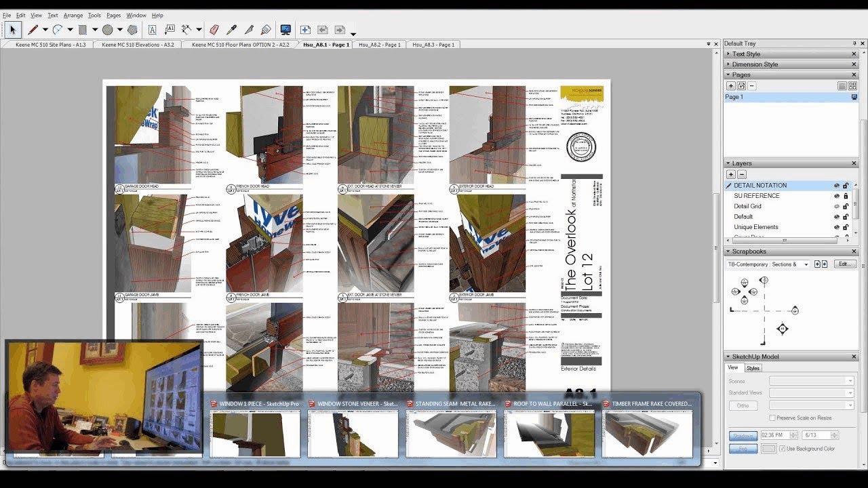This screenshot has width=868, height=488.
Task: Open the Arrange menu
Action: pyautogui.click(x=73, y=15)
